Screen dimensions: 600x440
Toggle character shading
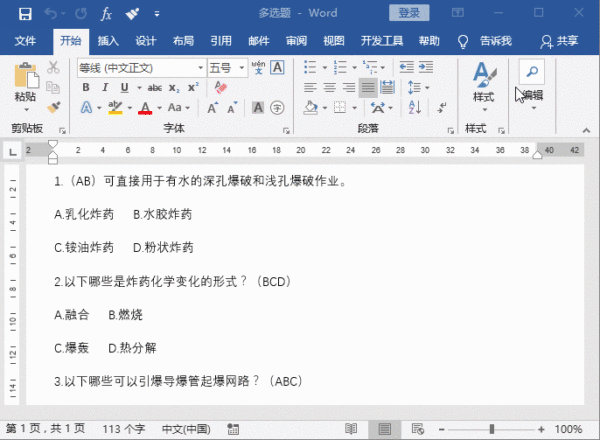(x=258, y=108)
